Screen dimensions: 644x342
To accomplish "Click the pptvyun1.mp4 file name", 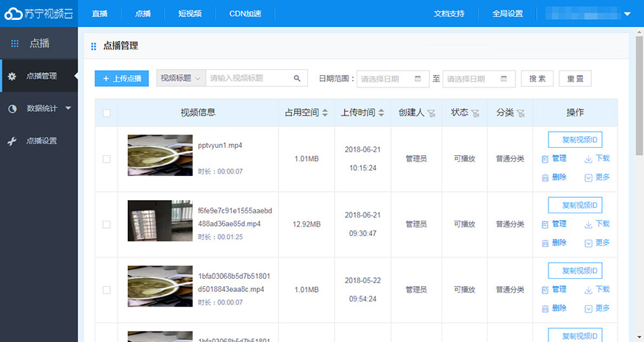I will (x=220, y=146).
